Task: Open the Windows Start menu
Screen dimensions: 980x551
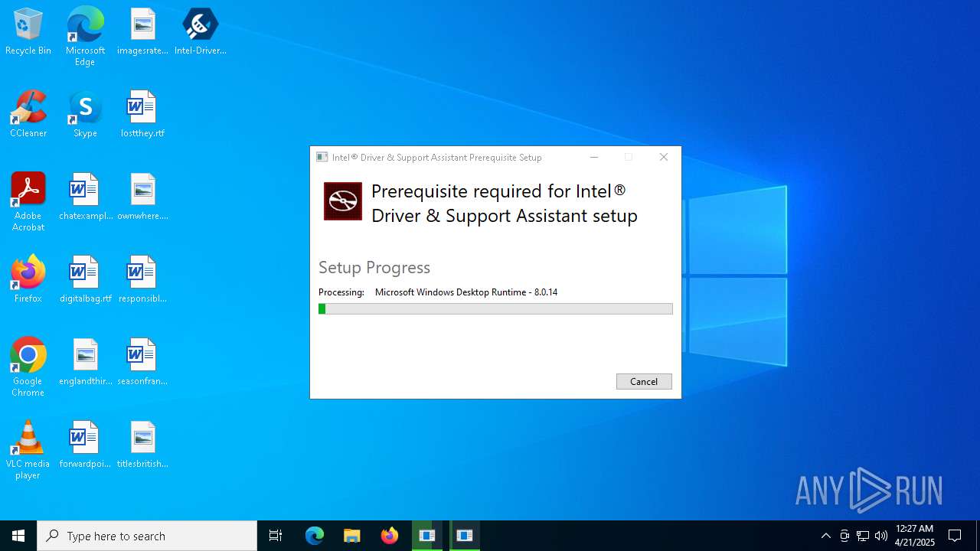Action: pos(18,536)
